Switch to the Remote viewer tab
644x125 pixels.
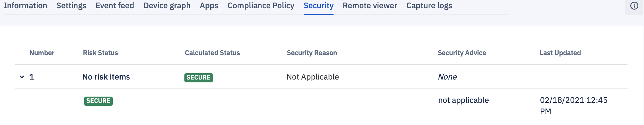point(370,6)
